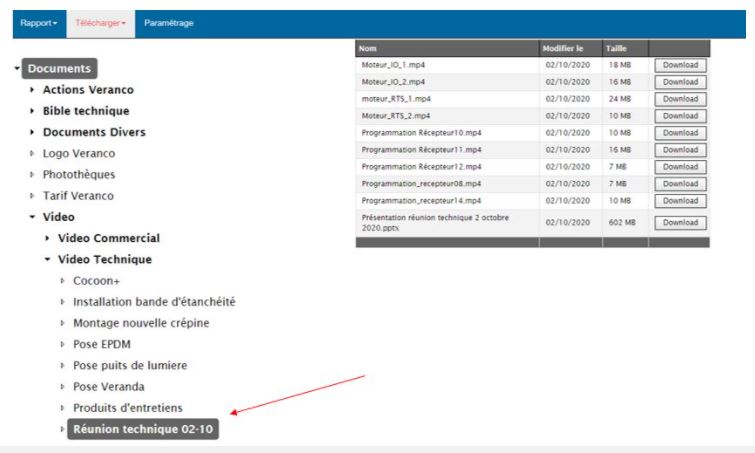Download the Présentation réunion technique pptx
The width and height of the screenshot is (755, 453).
coord(680,223)
